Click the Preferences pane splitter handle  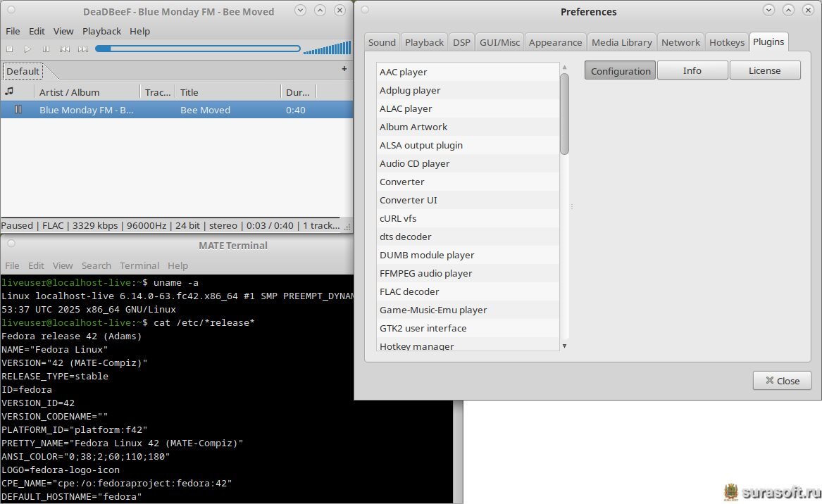tap(571, 206)
